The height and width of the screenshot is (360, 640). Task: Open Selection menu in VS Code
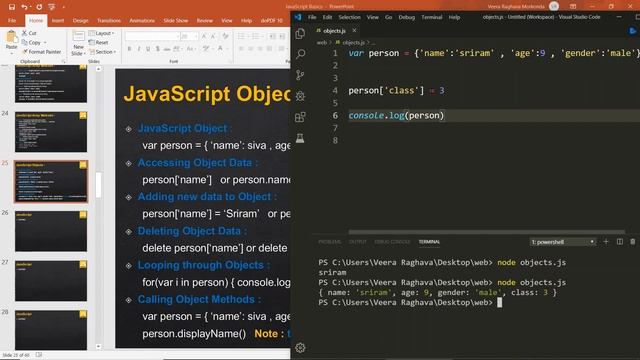pyautogui.click(x=349, y=17)
